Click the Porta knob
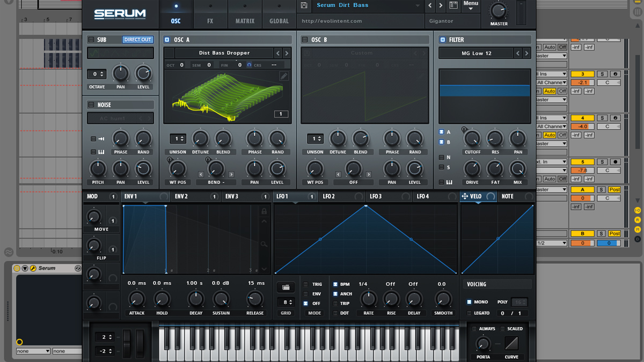Image resolution: width=644 pixels, height=362 pixels. coord(483,344)
